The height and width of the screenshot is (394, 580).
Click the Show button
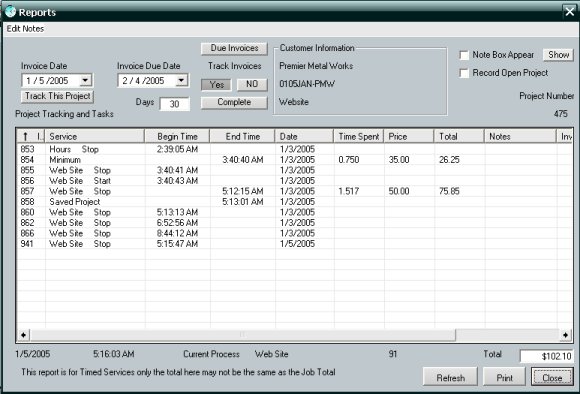pos(558,55)
